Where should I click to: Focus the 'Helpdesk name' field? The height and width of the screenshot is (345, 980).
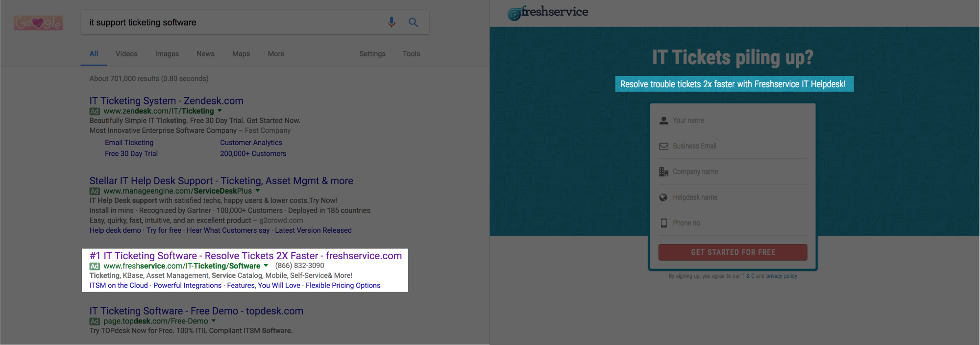733,197
